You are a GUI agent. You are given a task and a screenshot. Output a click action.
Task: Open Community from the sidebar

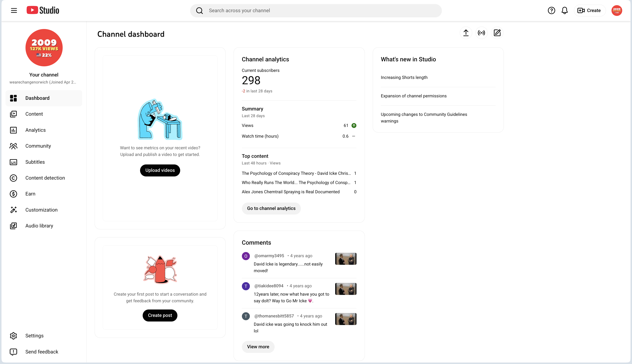tap(44, 146)
